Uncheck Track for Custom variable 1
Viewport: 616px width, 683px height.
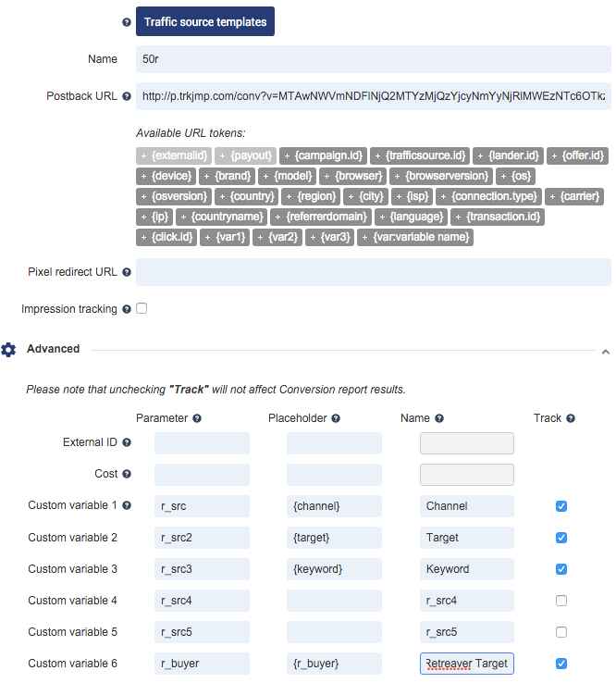pyautogui.click(x=561, y=506)
